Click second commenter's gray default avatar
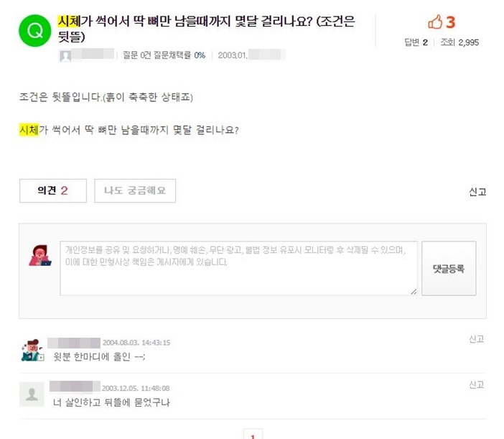The width and height of the screenshot is (504, 439). (32, 394)
